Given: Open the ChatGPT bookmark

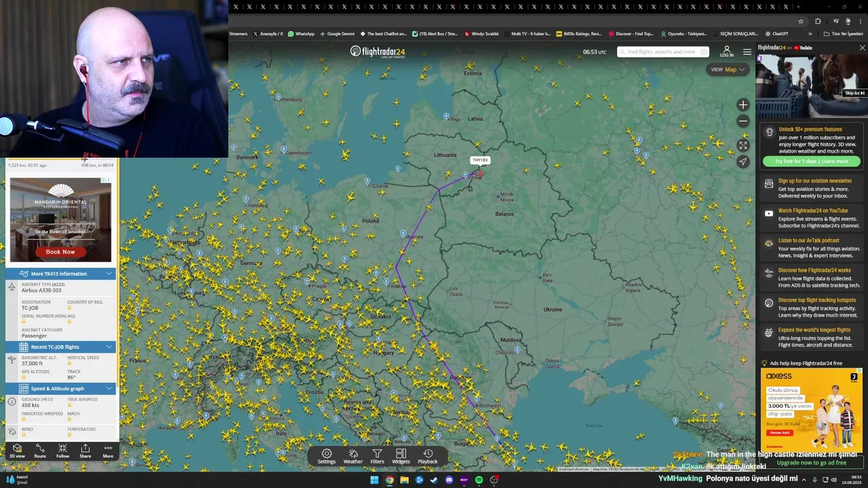Looking at the screenshot, I should [x=777, y=33].
